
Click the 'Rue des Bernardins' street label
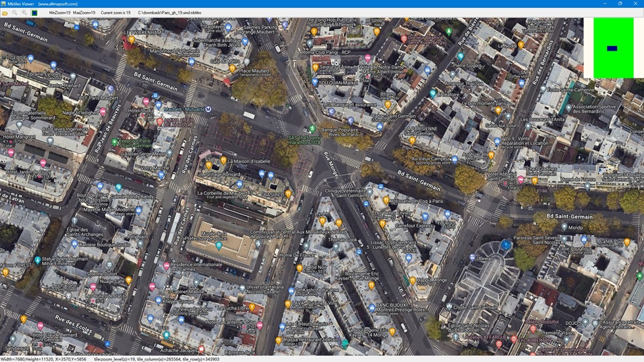(x=543, y=62)
